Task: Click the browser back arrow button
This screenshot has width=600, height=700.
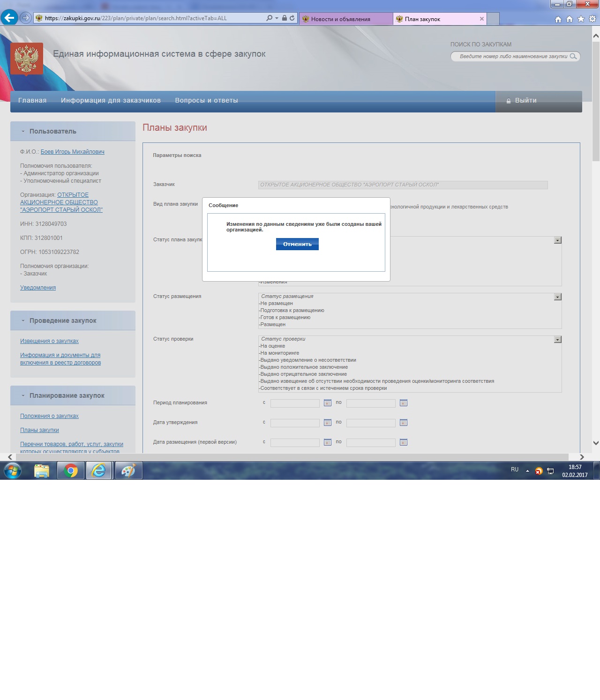Action: (x=9, y=18)
